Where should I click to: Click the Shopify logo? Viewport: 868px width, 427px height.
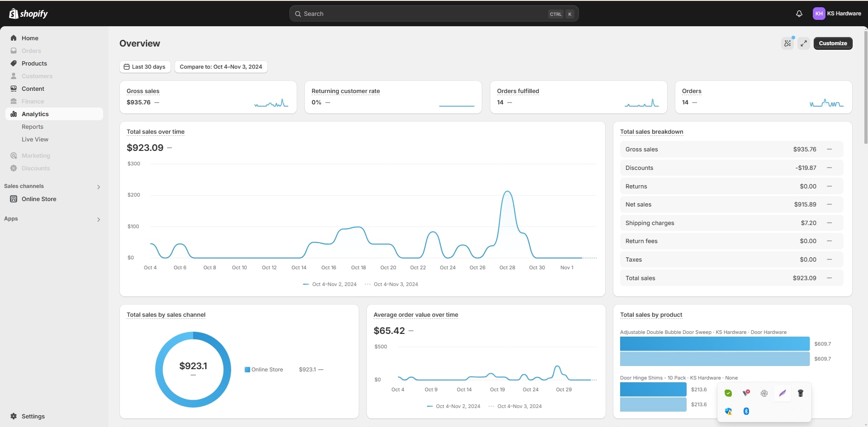click(x=28, y=14)
